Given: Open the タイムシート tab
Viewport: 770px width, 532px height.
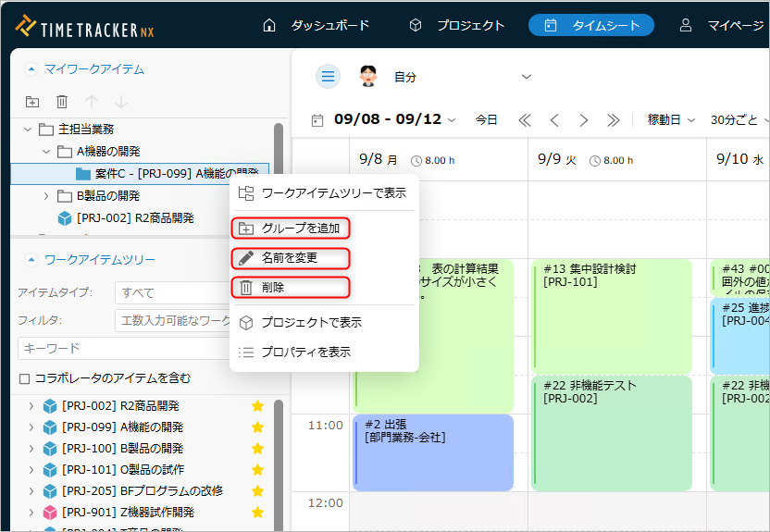Looking at the screenshot, I should 590,25.
